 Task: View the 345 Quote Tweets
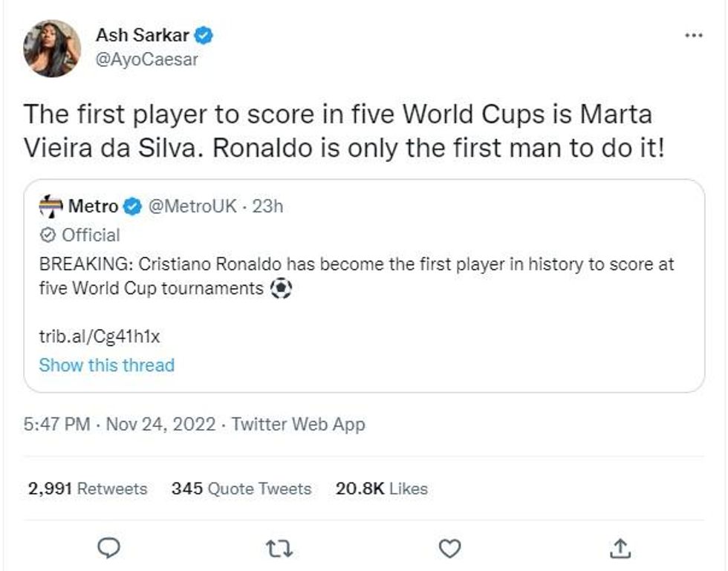[241, 489]
